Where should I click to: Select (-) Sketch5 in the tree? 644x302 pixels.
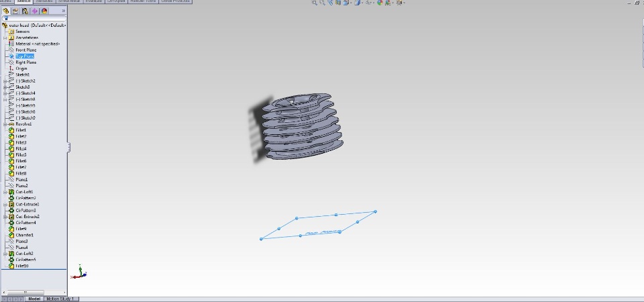click(x=22, y=105)
